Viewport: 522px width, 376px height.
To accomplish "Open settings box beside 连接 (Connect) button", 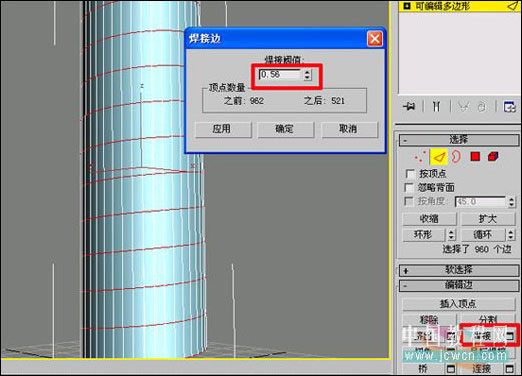I will 510,369.
